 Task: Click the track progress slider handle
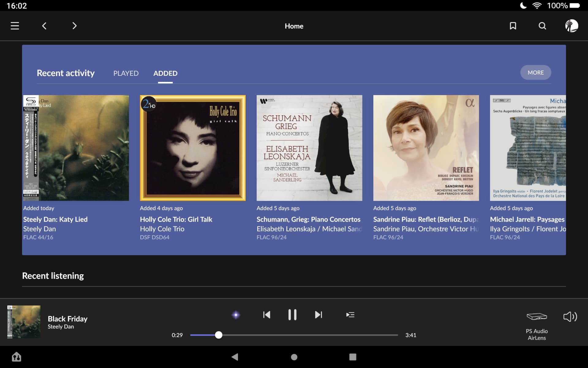219,335
